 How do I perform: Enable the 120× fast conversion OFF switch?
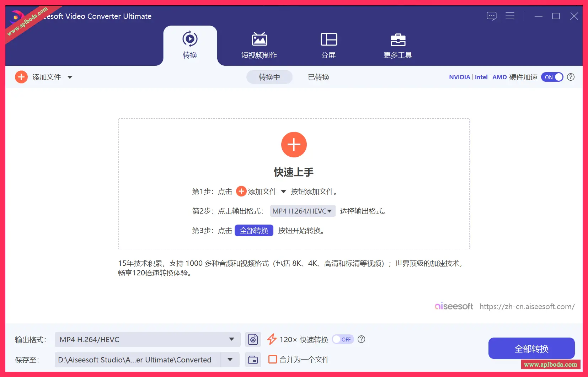[x=343, y=339]
